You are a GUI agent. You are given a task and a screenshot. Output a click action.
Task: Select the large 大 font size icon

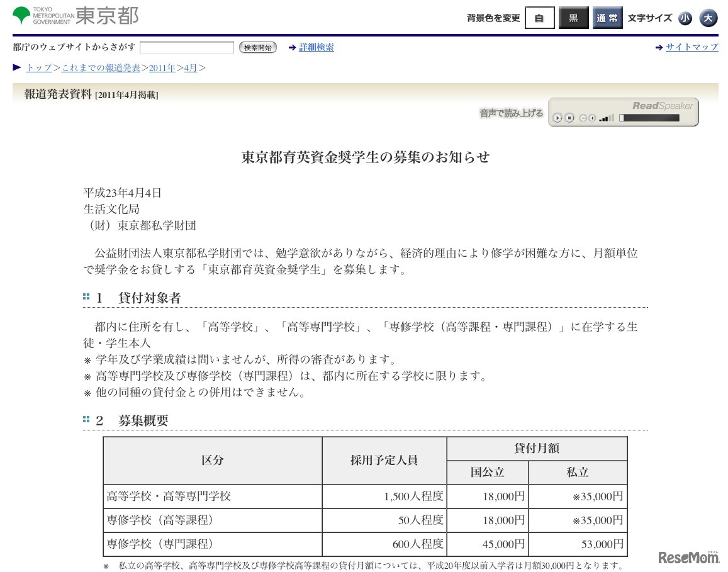[x=708, y=18]
